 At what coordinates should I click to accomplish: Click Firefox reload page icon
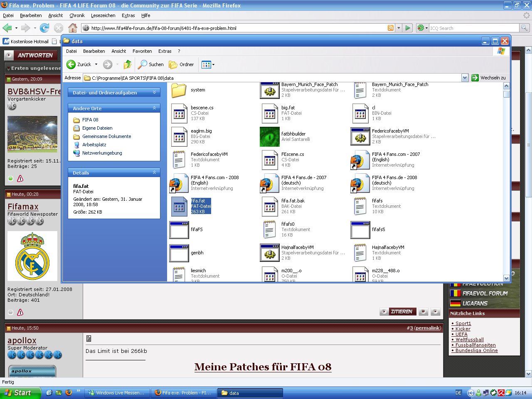click(x=44, y=28)
